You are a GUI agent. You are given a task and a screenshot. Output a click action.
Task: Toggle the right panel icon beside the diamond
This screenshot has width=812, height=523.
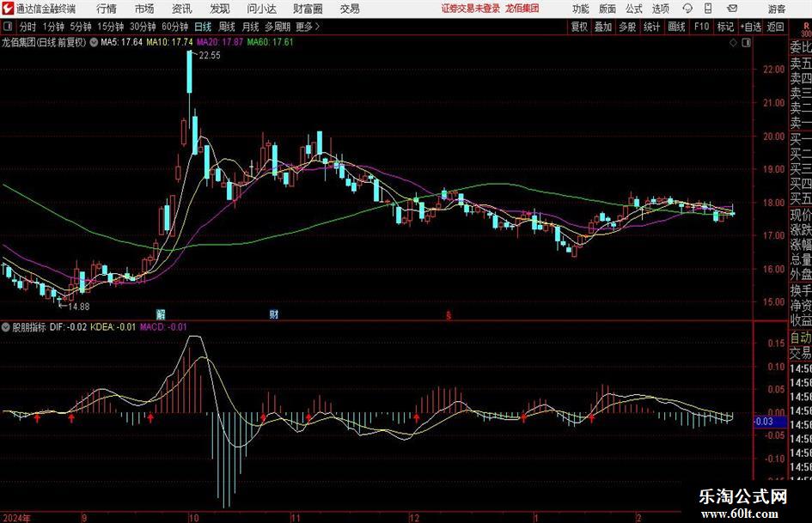tap(746, 43)
